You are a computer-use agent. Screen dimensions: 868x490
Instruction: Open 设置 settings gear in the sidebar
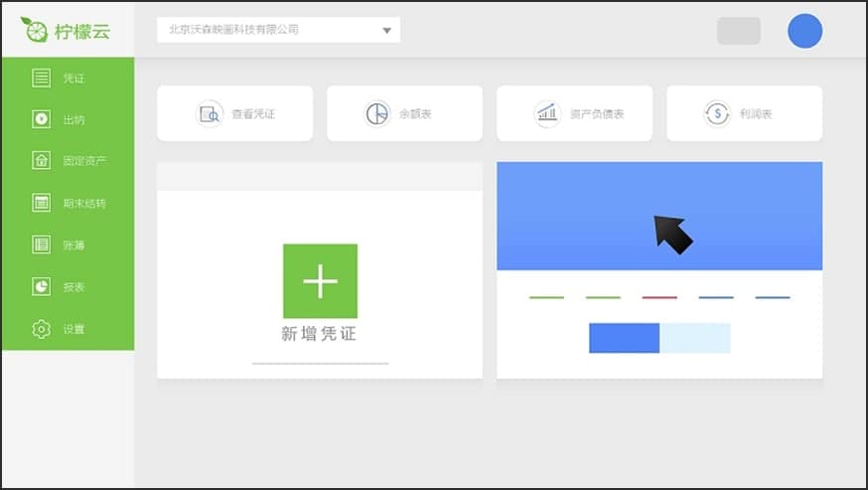(x=41, y=329)
